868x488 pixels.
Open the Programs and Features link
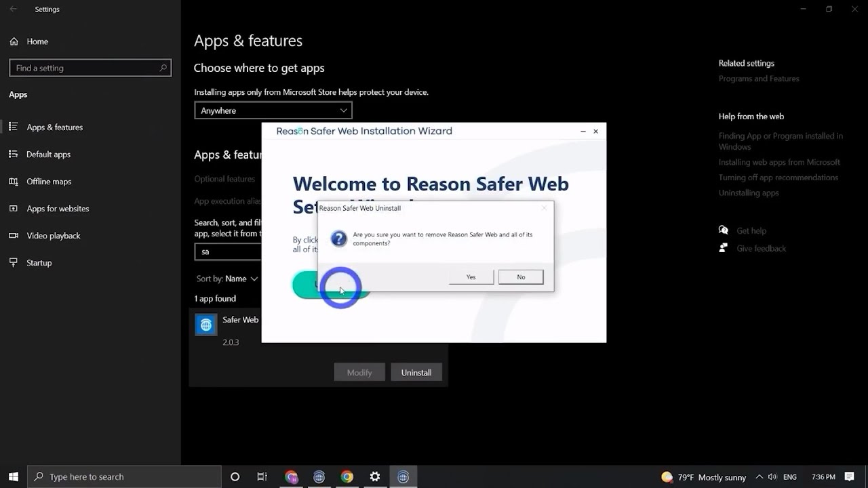tap(759, 79)
